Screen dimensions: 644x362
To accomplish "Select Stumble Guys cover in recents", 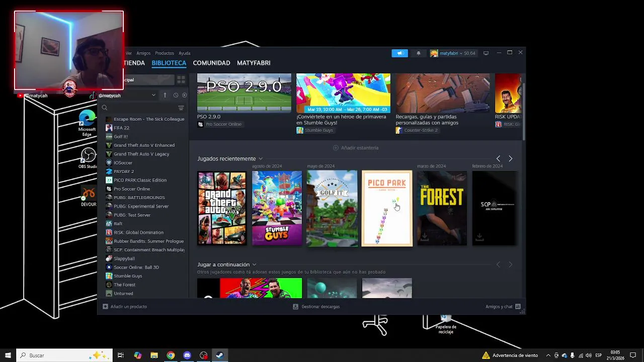I will point(277,208).
